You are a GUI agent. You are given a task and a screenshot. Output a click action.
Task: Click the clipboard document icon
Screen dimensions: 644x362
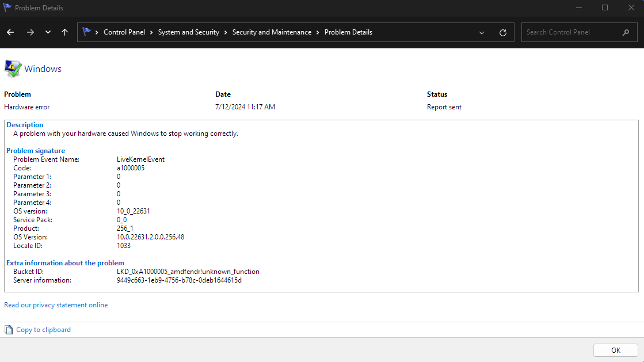[x=9, y=330]
